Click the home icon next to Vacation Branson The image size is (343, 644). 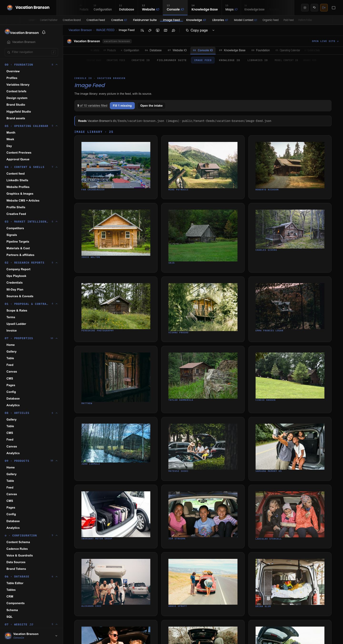pyautogui.click(x=9, y=42)
